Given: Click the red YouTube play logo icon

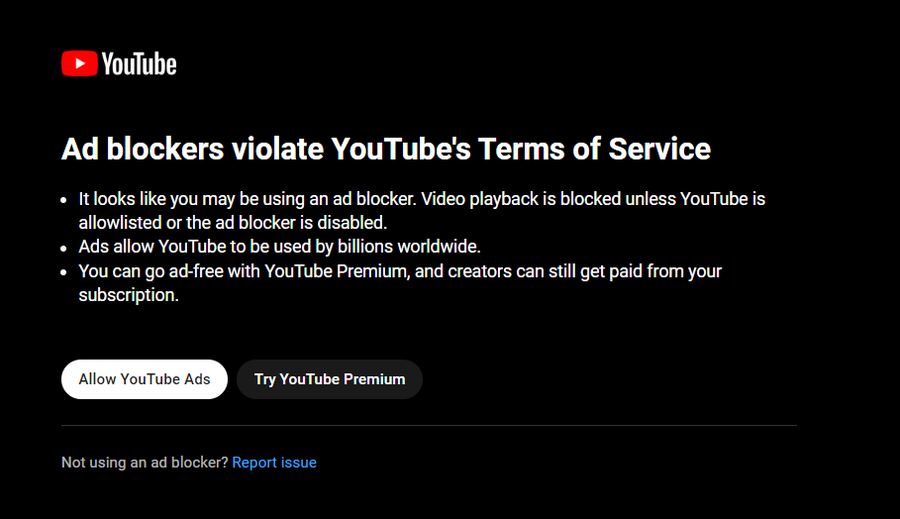Looking at the screenshot, I should [x=79, y=64].
